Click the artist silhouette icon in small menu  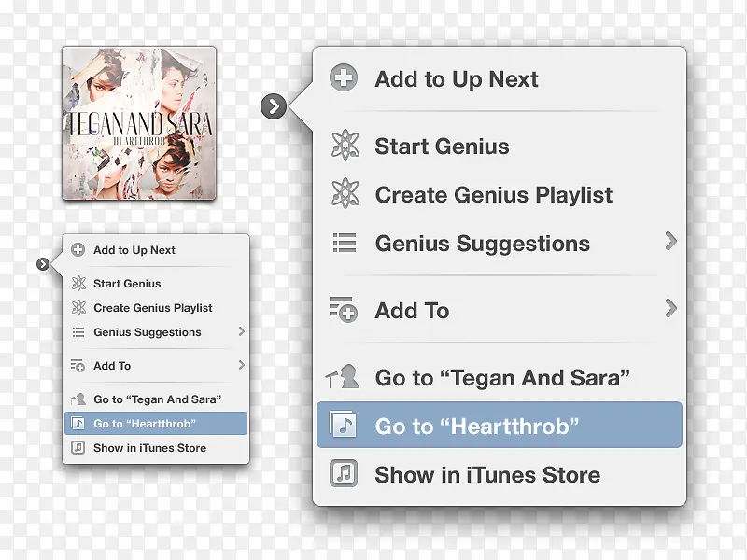[78, 399]
